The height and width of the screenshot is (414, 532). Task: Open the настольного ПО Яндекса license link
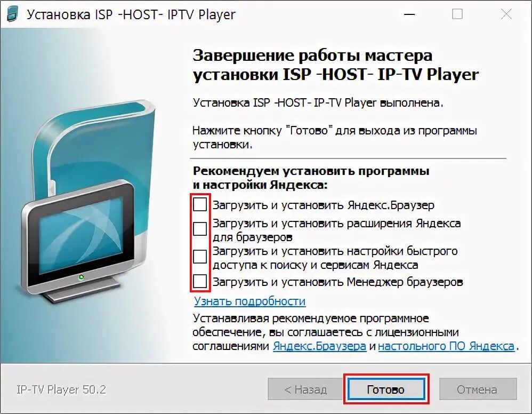click(x=446, y=346)
